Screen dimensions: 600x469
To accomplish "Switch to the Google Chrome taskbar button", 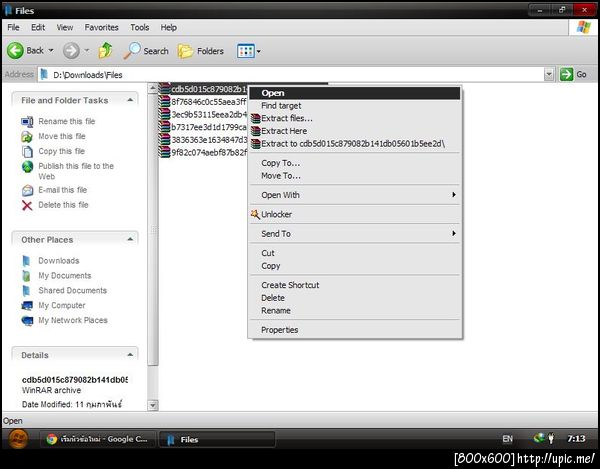I will click(x=98, y=439).
